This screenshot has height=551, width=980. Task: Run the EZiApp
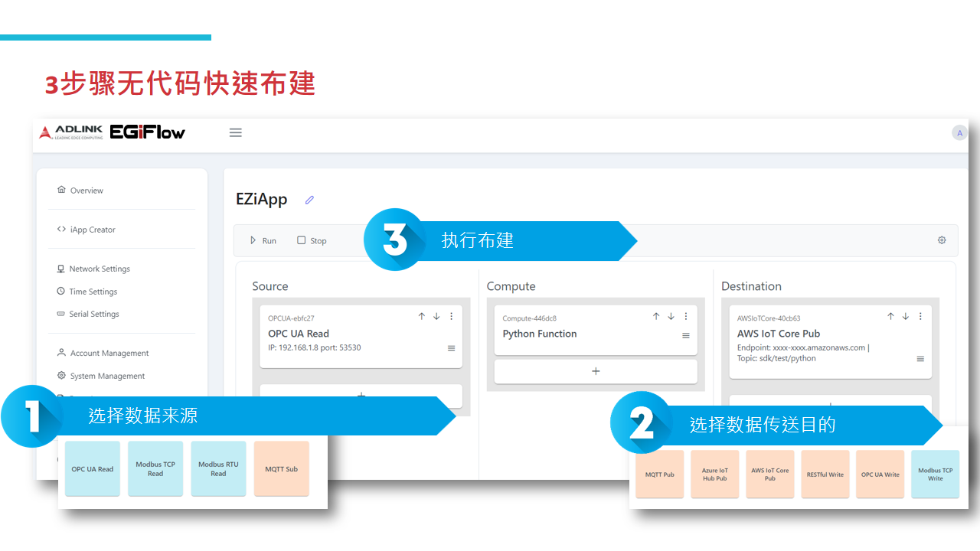point(263,240)
